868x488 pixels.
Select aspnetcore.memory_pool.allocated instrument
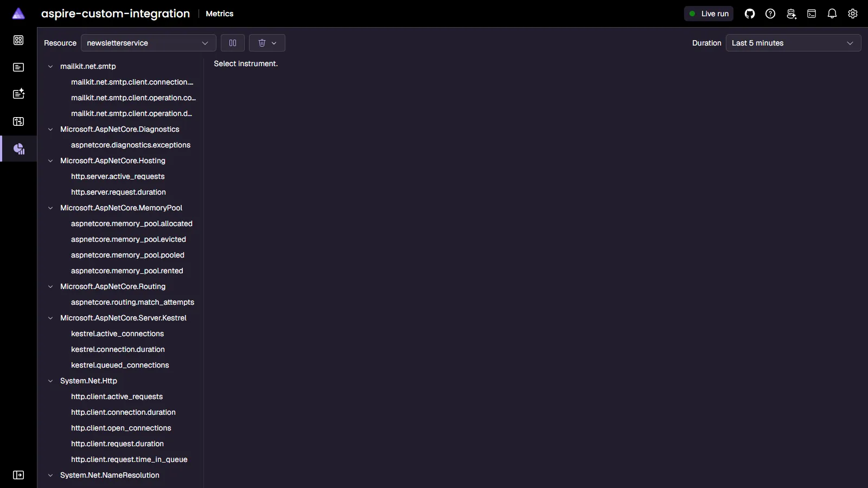click(132, 223)
